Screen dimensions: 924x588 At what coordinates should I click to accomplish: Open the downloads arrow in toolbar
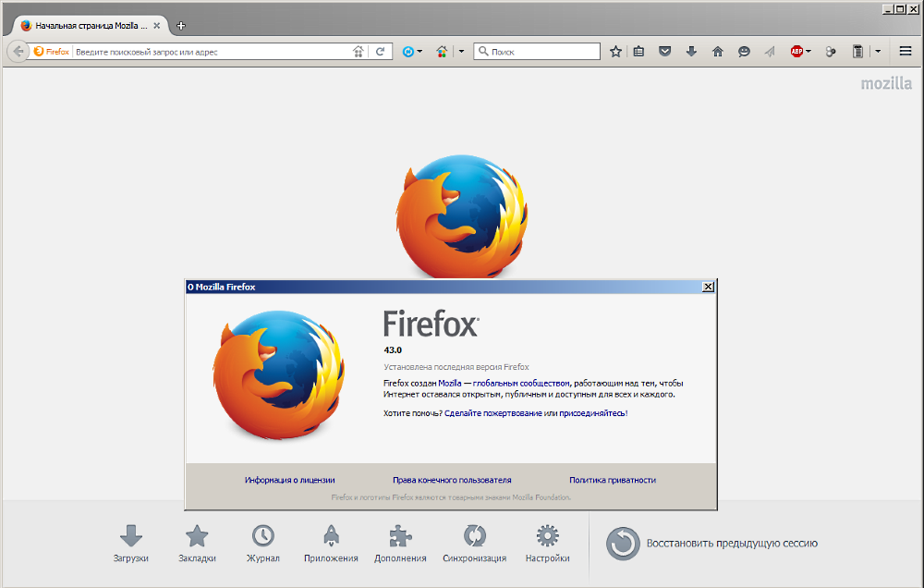(691, 52)
